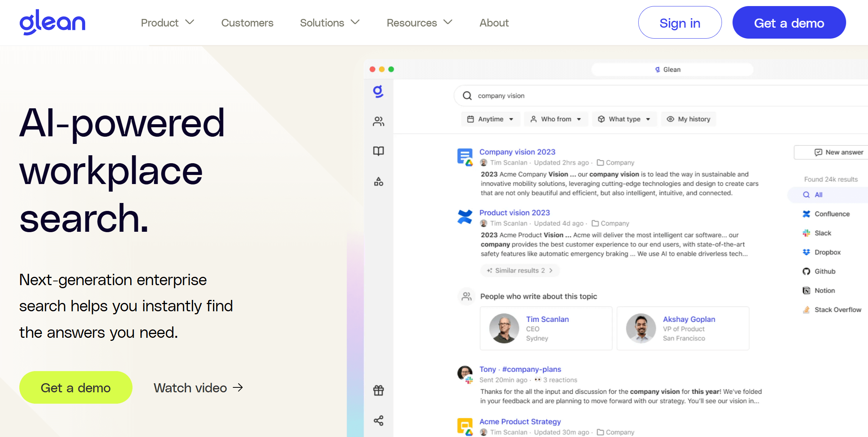This screenshot has width=868, height=437.
Task: Click the share icon in sidebar
Action: [x=378, y=420]
